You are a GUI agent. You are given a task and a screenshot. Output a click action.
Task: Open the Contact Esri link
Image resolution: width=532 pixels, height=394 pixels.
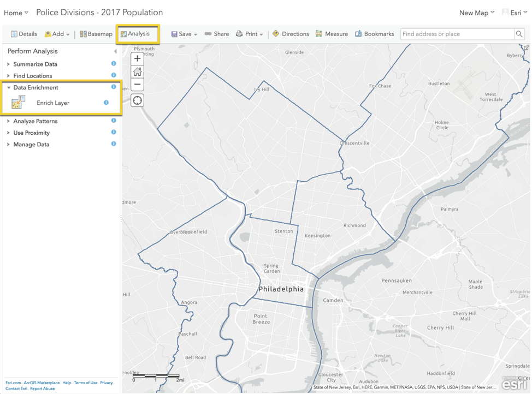coord(16,389)
